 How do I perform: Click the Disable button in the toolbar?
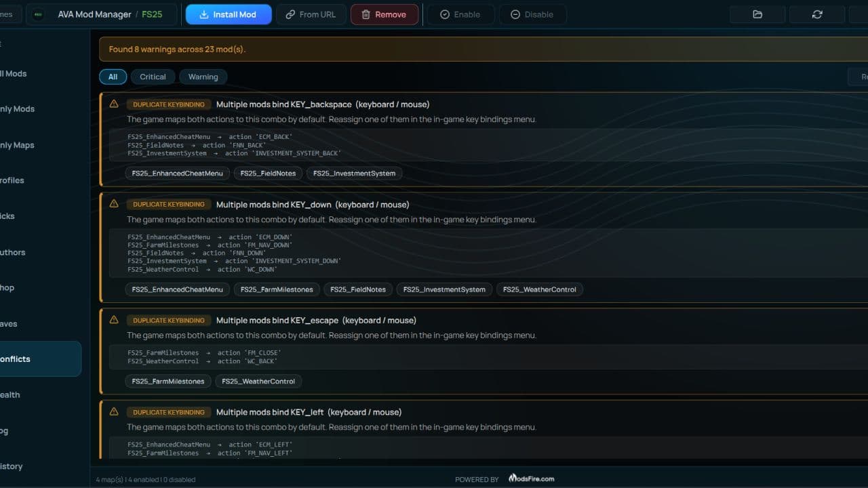532,14
